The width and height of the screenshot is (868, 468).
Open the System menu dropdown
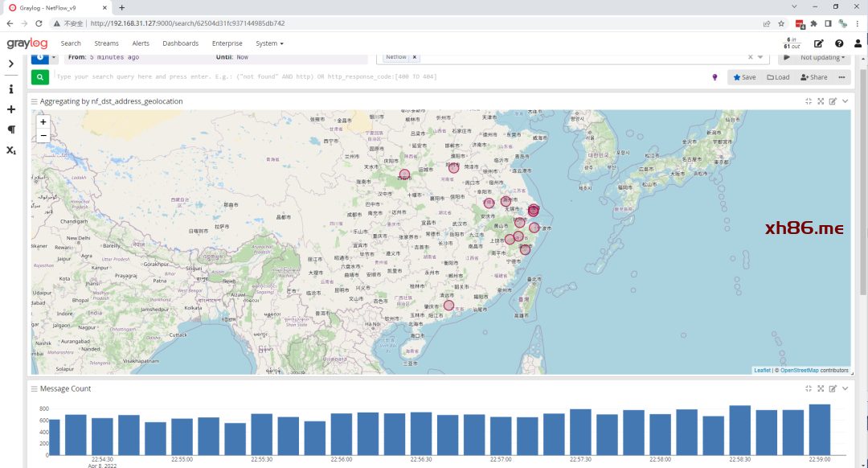tap(269, 43)
